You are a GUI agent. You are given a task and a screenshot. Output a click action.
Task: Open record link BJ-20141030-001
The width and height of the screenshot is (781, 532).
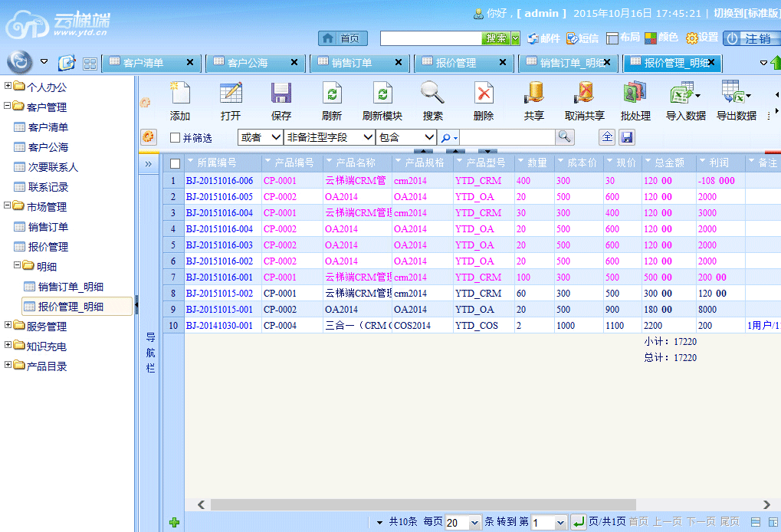tap(219, 326)
